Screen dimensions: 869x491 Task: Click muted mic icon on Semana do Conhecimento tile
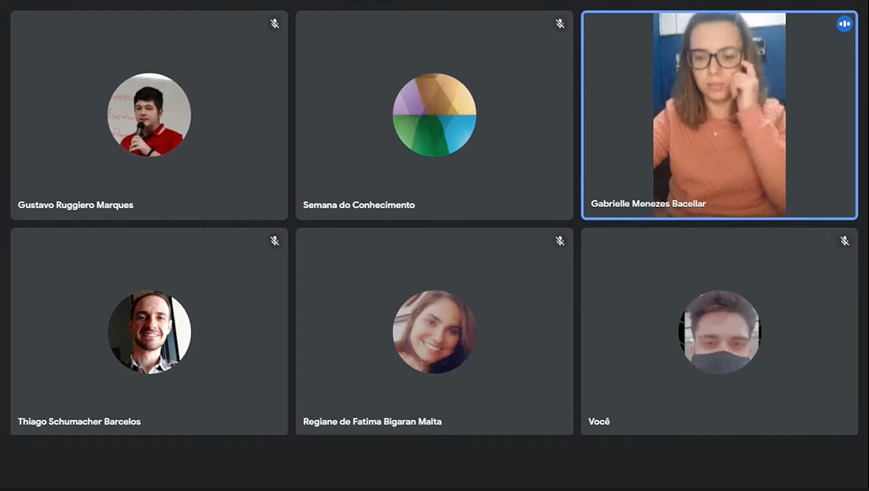[560, 24]
